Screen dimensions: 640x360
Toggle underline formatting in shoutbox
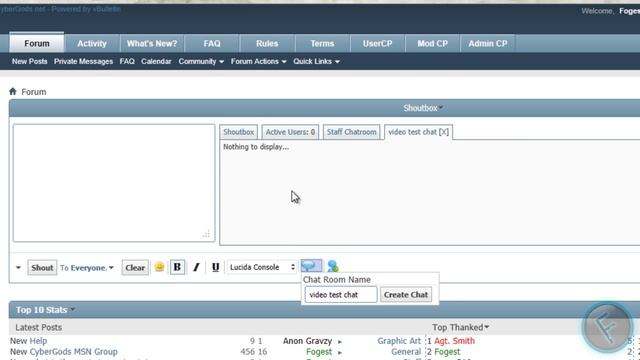coord(216,267)
